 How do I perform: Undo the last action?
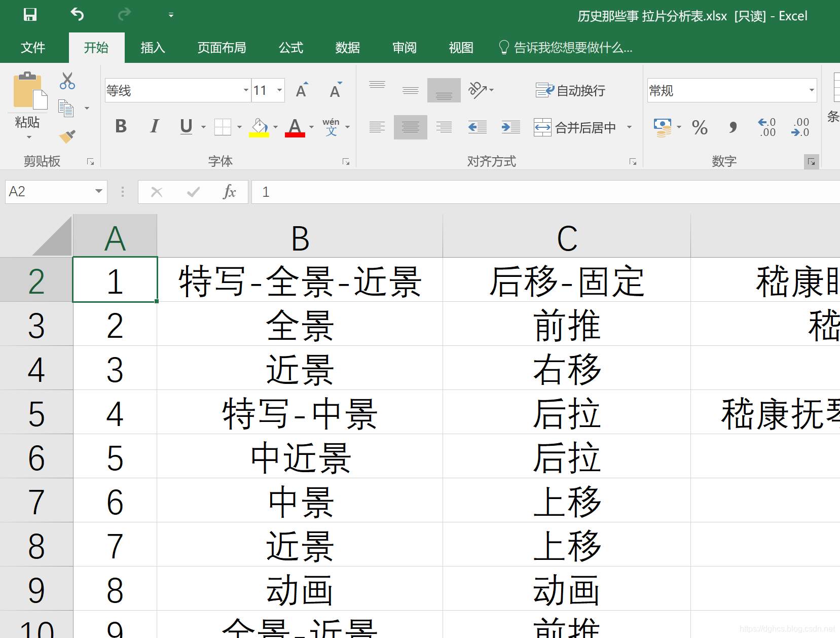(77, 15)
